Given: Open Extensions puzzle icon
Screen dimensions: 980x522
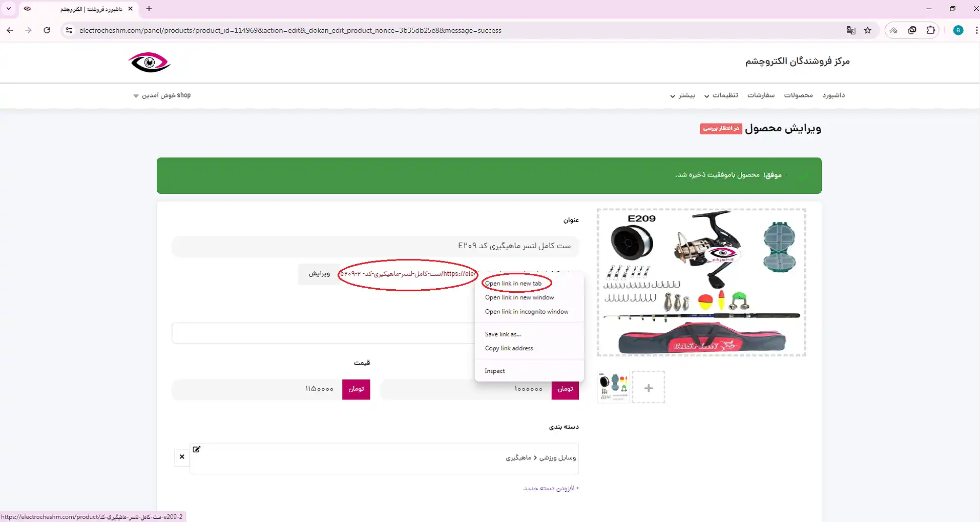Looking at the screenshot, I should (931, 30).
